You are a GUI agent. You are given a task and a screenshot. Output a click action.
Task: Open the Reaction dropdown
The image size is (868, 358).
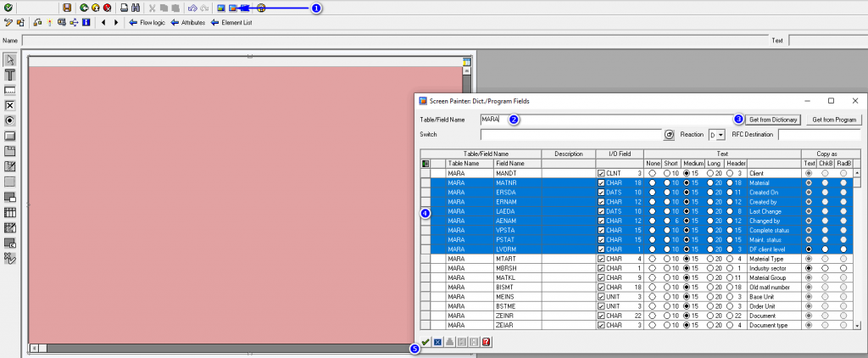tap(721, 135)
